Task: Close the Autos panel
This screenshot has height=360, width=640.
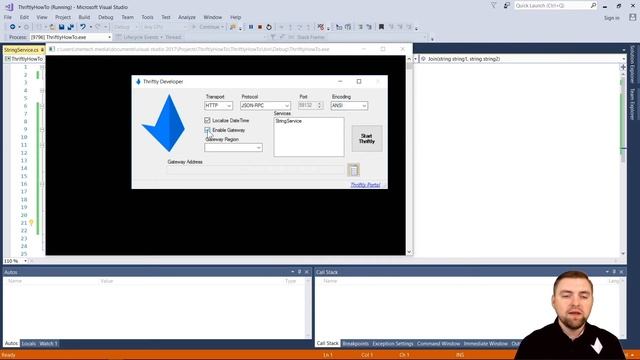Action: pos(307,272)
